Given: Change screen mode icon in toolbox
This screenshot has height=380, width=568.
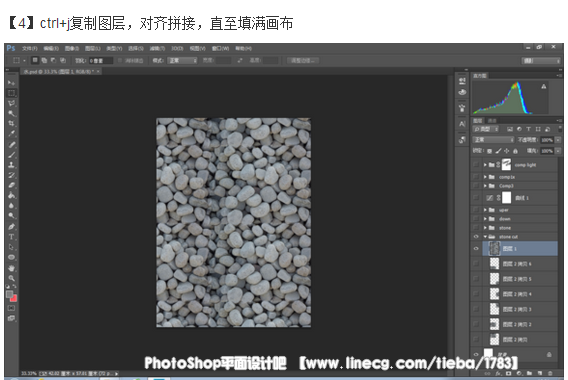Looking at the screenshot, I should click(x=11, y=318).
